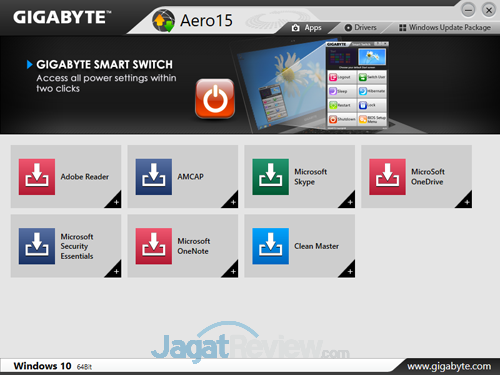Minimize the GIGABYTE window
The height and width of the screenshot is (375, 500).
point(468,10)
